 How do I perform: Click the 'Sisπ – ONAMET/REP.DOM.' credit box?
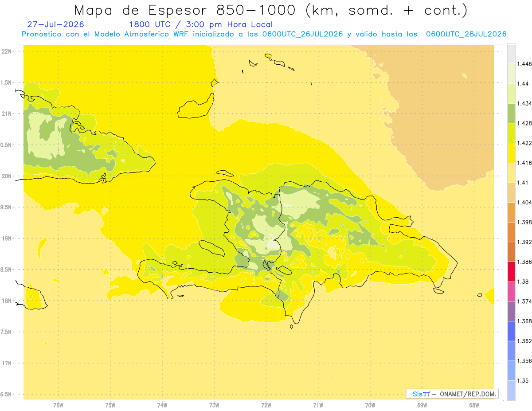[452, 394]
